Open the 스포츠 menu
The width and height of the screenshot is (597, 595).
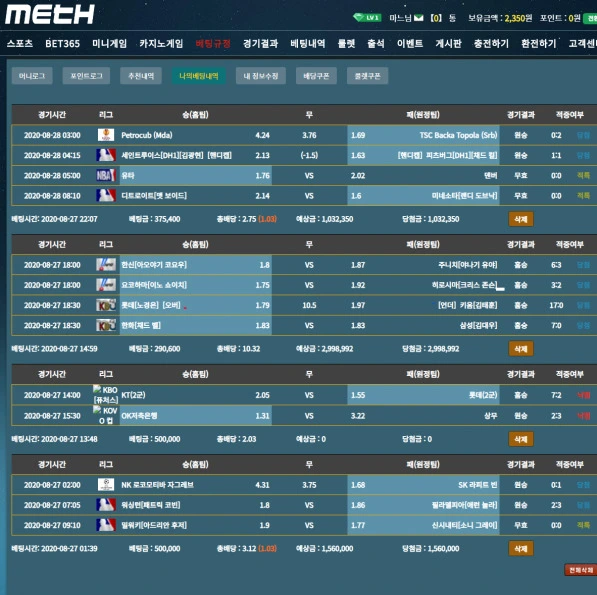[x=20, y=43]
